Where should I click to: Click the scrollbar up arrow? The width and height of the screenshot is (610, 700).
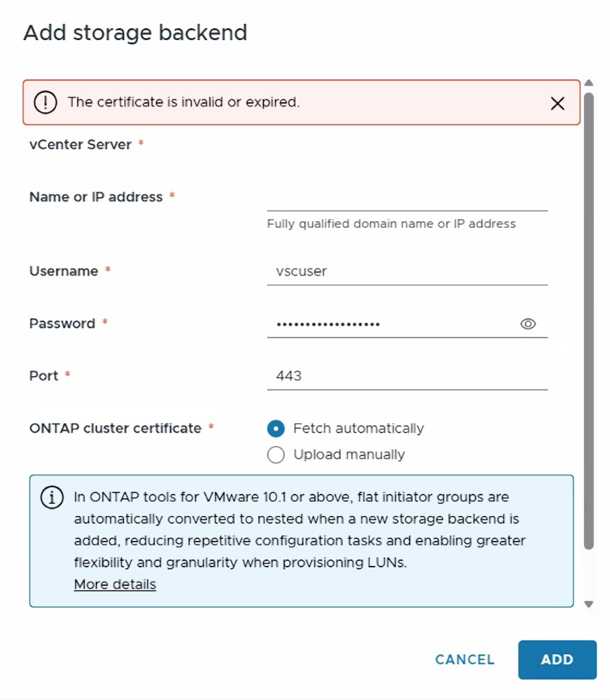[x=589, y=83]
